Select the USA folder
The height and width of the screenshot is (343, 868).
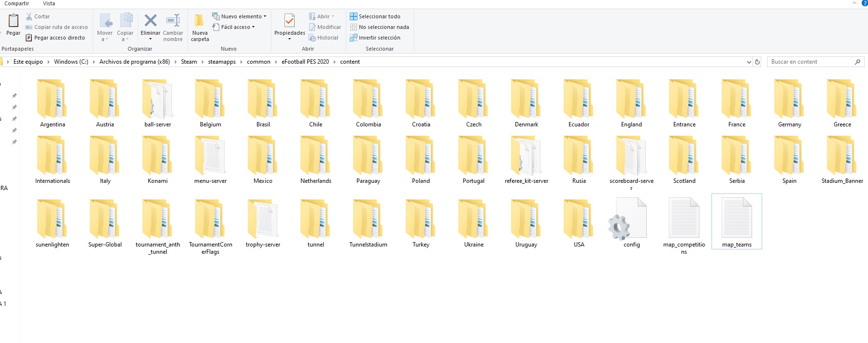coord(579,223)
